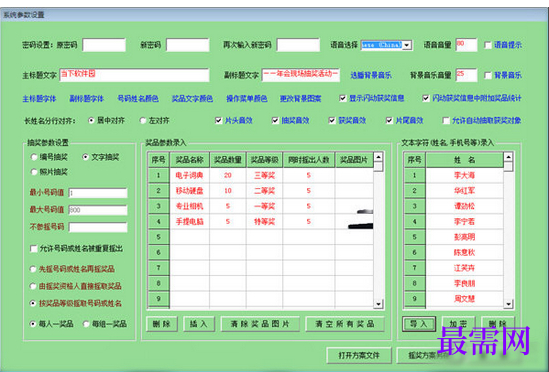Click the 最小号码值 input field

(x=98, y=193)
